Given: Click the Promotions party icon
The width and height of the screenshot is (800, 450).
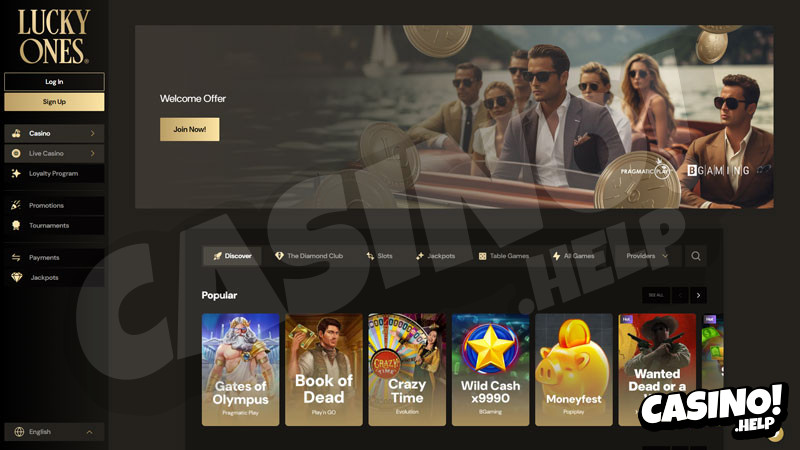Looking at the screenshot, I should (16, 205).
